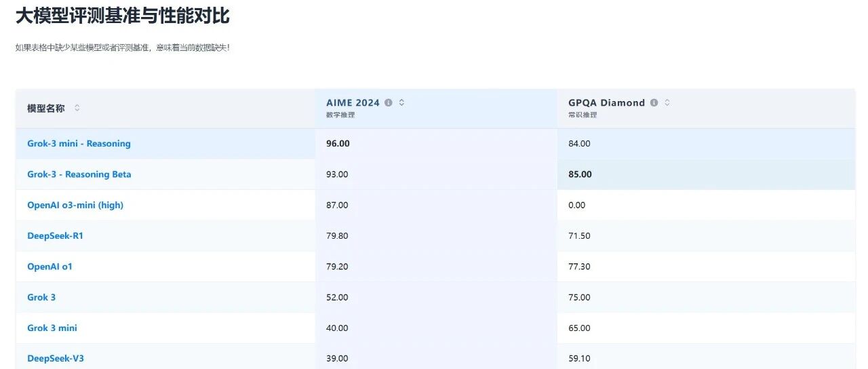The image size is (868, 369).
Task: Click the AIME 2024 info icon
Action: coord(389,103)
